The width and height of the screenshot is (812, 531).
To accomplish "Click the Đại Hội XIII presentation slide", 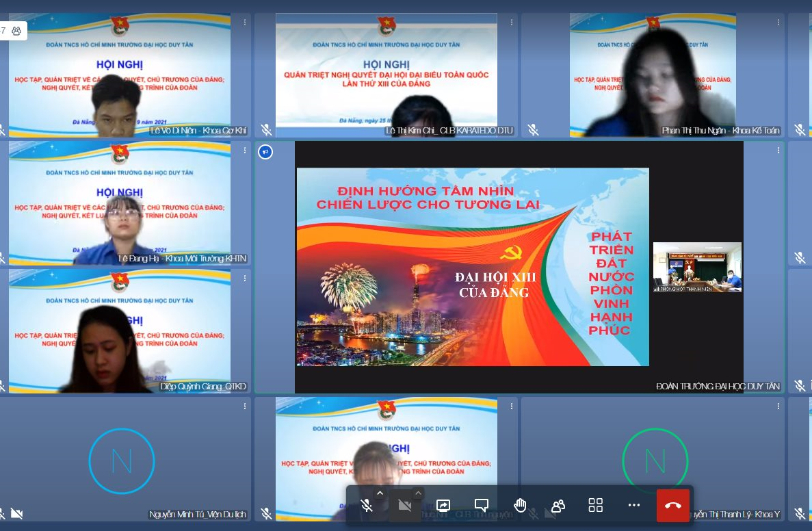I will (x=472, y=267).
